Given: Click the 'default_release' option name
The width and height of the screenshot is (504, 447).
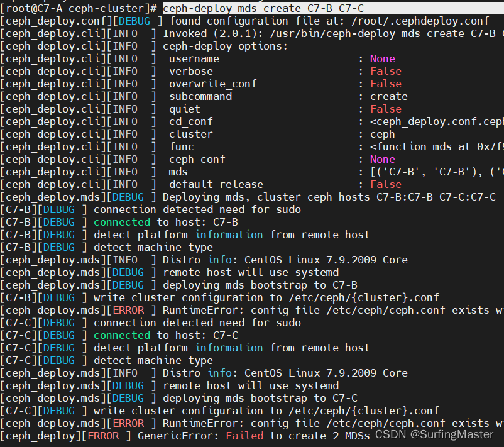Looking at the screenshot, I should pos(216,185).
